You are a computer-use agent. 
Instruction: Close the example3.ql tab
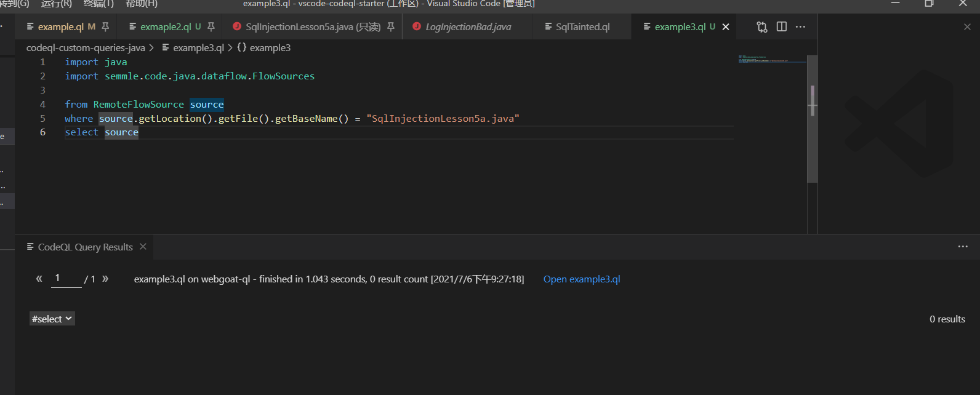tap(726, 27)
